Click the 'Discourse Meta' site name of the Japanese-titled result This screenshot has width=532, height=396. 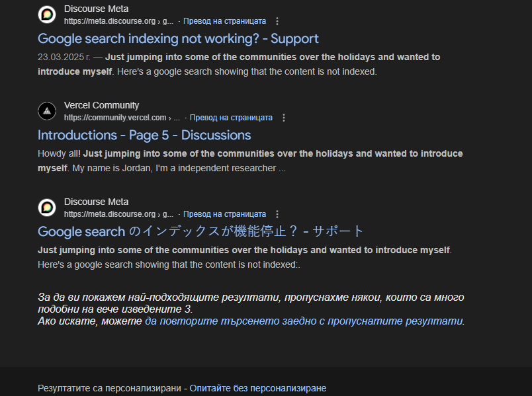click(97, 202)
